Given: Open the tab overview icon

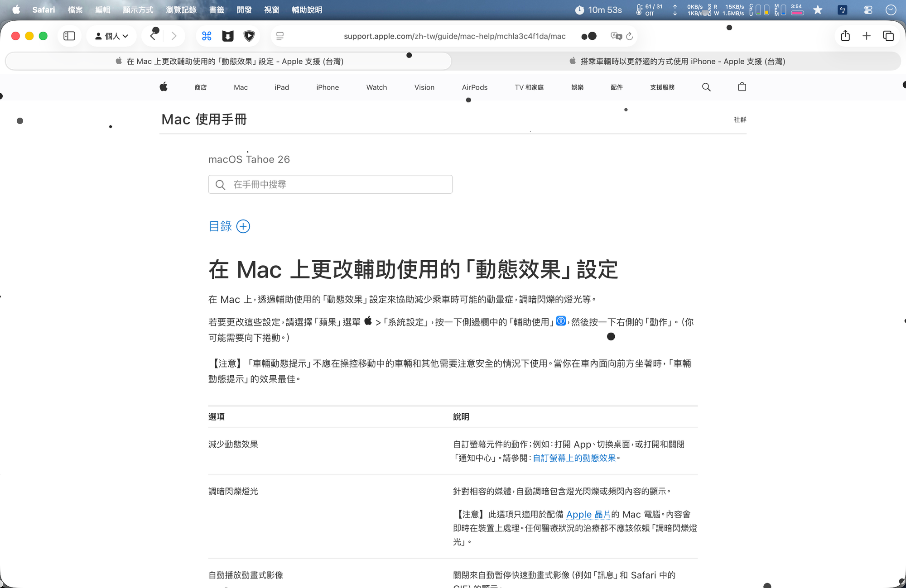Looking at the screenshot, I should pyautogui.click(x=888, y=36).
